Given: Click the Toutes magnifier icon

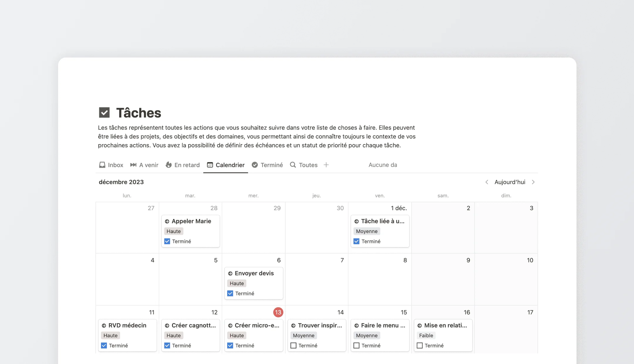Looking at the screenshot, I should (x=293, y=165).
